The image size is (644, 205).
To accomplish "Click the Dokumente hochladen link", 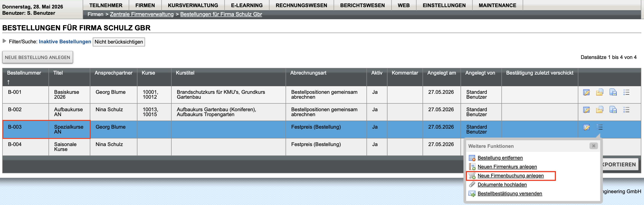I will (502, 184).
